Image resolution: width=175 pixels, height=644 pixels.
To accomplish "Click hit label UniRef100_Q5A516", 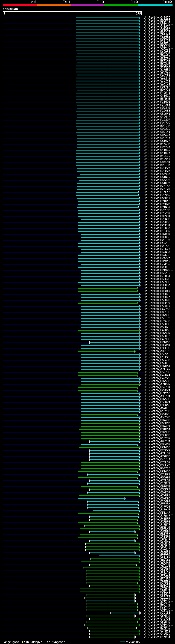I will pos(157,354).
